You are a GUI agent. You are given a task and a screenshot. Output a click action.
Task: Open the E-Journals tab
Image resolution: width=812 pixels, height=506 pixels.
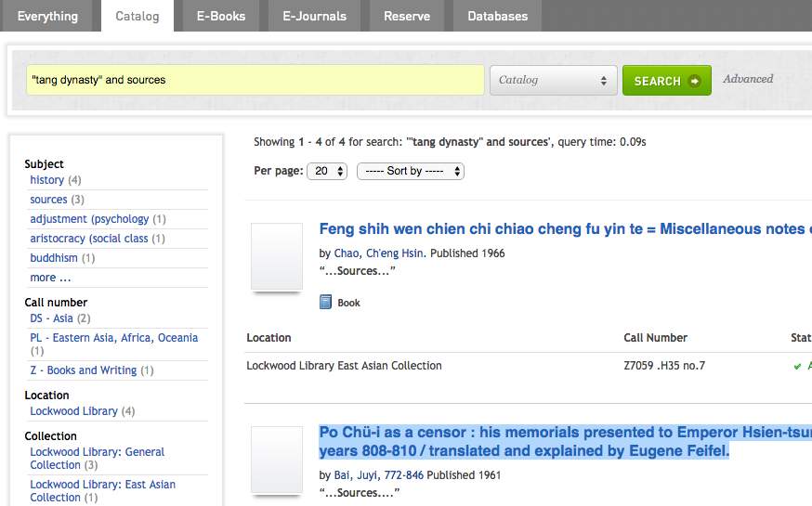click(314, 16)
